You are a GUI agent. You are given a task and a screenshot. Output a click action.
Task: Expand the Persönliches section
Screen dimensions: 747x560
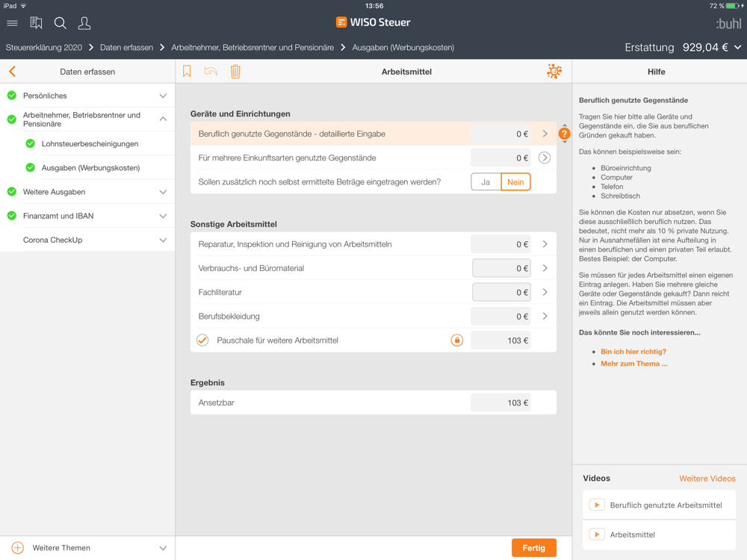coord(163,96)
